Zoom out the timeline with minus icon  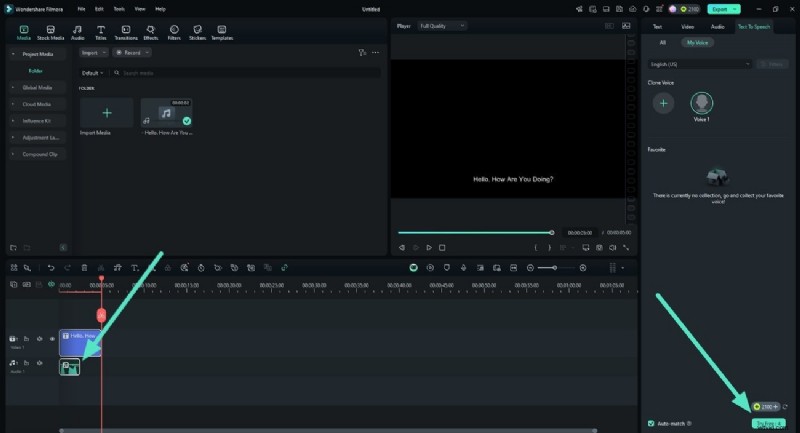tap(530, 268)
